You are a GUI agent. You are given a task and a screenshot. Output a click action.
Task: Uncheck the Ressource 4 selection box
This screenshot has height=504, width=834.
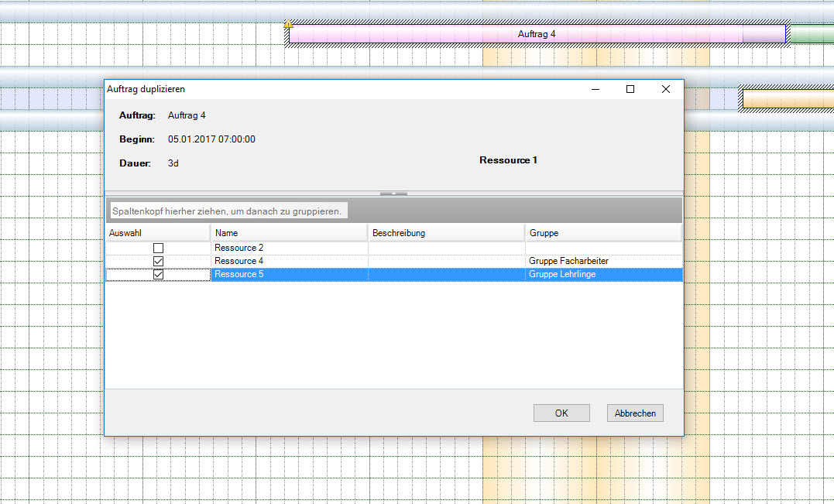(x=159, y=261)
